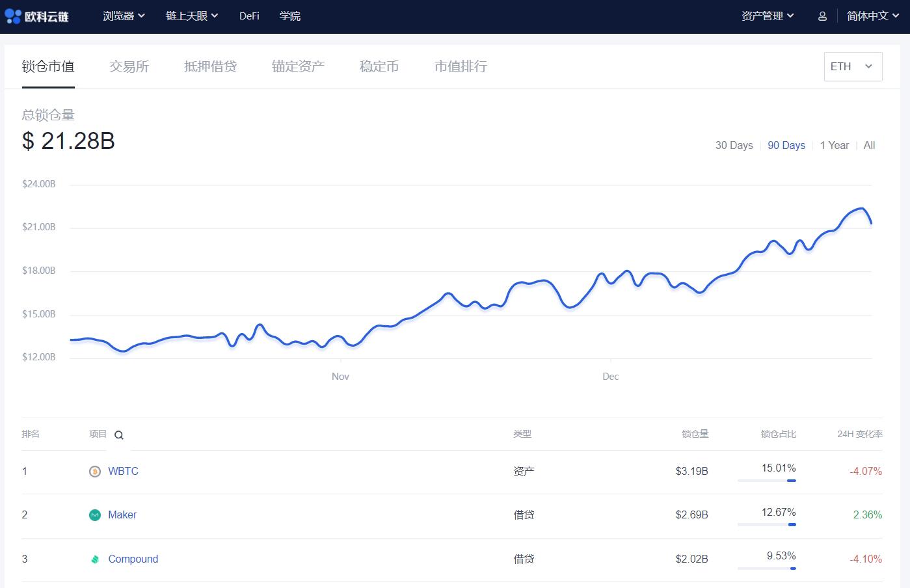Open the user account icon

click(x=822, y=16)
